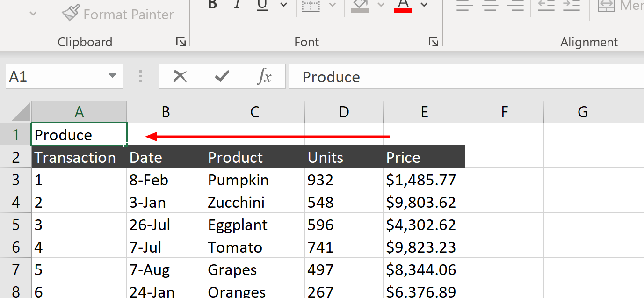Toggle italic formatting
The width and height of the screenshot is (644, 298).
click(237, 5)
